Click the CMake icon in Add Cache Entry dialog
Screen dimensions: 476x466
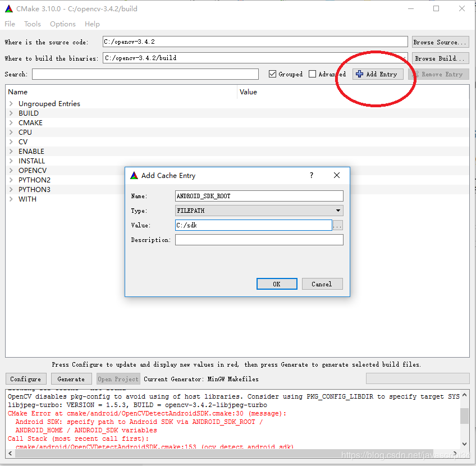click(x=134, y=175)
